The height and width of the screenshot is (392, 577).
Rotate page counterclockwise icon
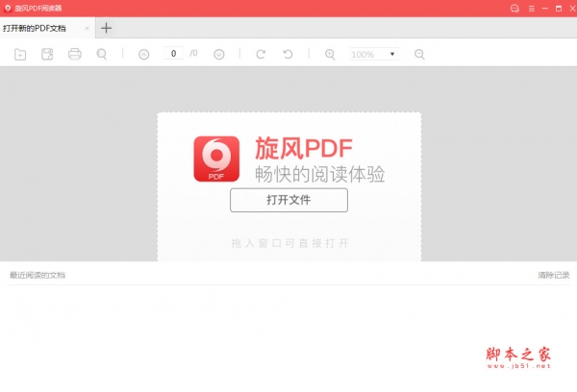(288, 55)
